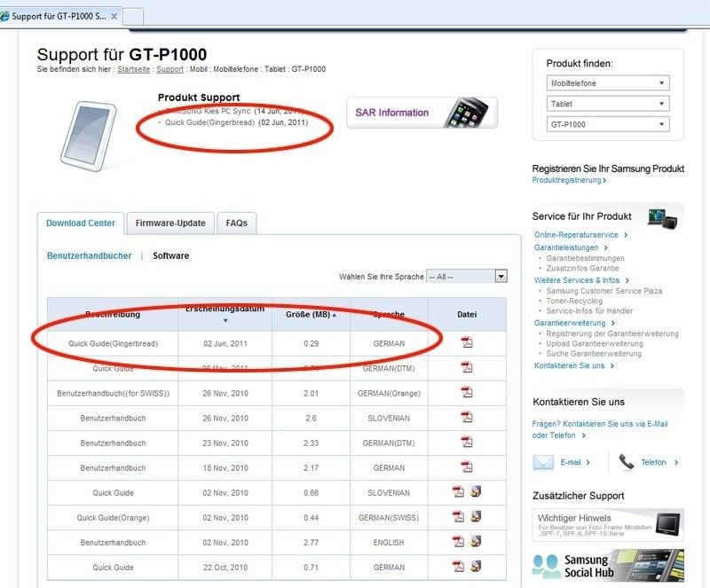Viewport: 710px width, 588px height.
Task: Select the Software sub-tab
Action: [x=170, y=255]
